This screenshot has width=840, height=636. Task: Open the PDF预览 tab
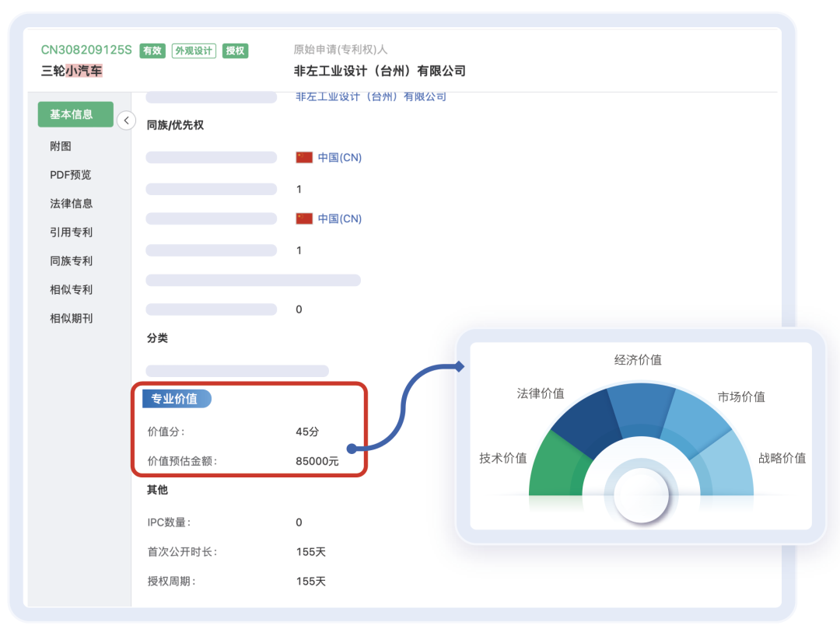pos(69,175)
